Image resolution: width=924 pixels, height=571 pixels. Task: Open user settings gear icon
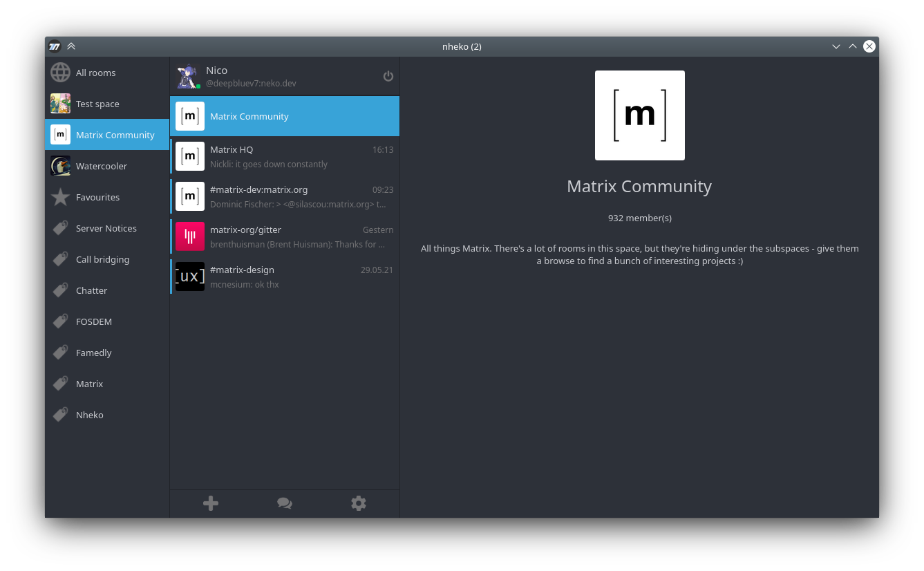tap(358, 503)
